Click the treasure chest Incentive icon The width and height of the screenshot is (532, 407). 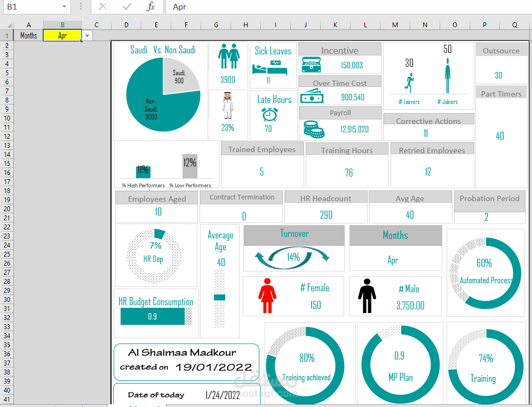pyautogui.click(x=312, y=65)
